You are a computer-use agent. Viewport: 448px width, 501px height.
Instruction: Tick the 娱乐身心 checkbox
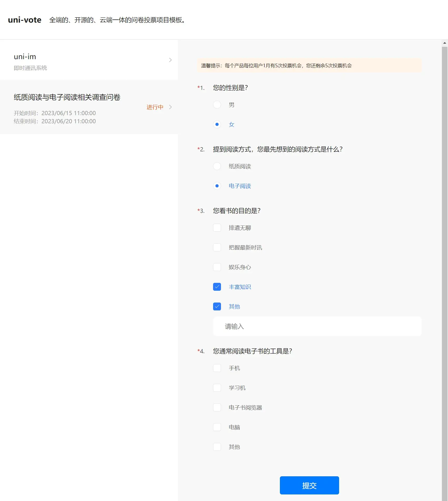[217, 267]
